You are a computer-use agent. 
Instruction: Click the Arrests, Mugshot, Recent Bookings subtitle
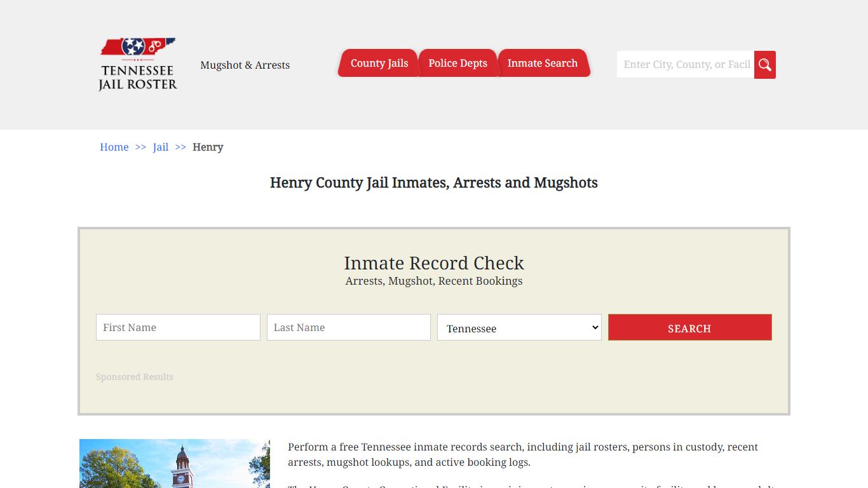434,281
